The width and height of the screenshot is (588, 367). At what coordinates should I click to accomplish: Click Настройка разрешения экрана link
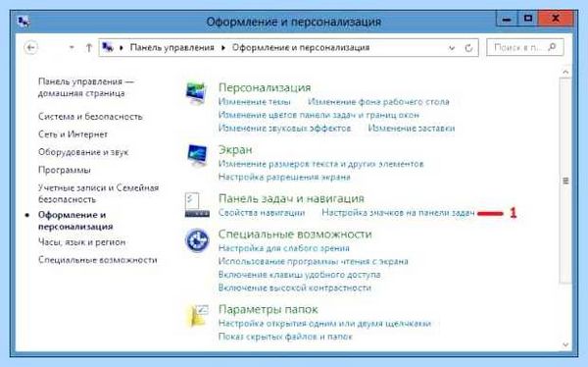284,177
